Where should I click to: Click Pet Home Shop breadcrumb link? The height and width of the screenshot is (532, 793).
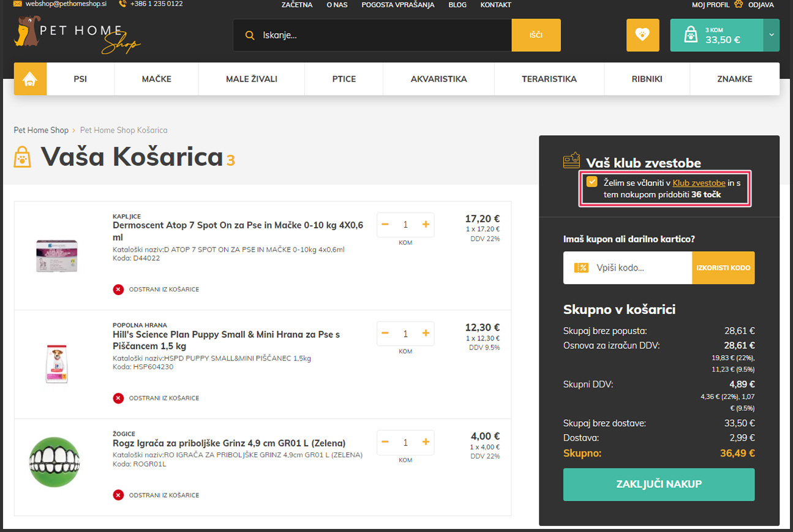41,130
